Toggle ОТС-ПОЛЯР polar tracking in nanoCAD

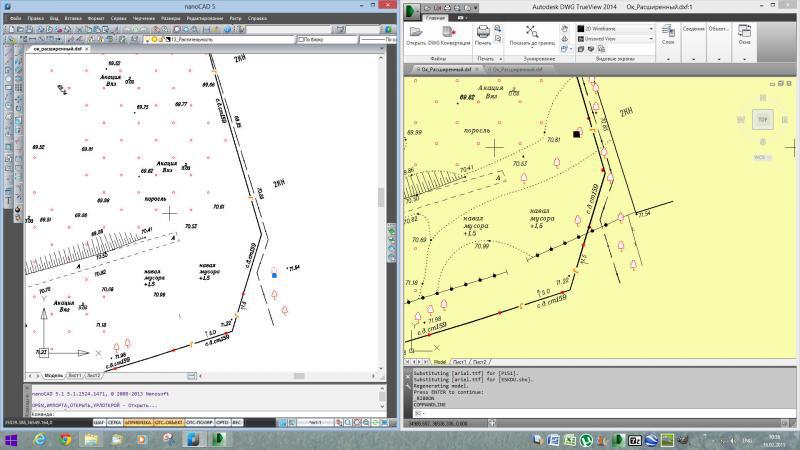199,422
